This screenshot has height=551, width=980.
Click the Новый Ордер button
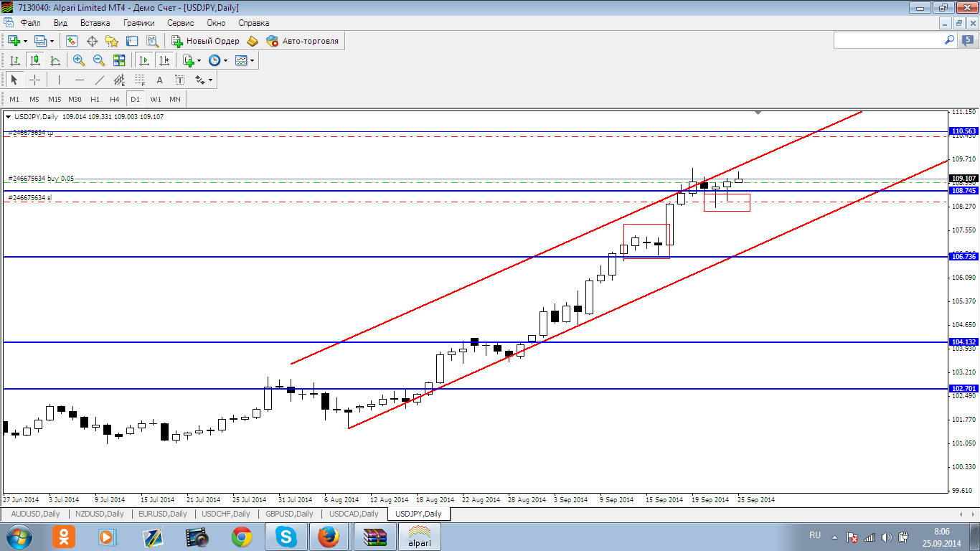pyautogui.click(x=205, y=41)
